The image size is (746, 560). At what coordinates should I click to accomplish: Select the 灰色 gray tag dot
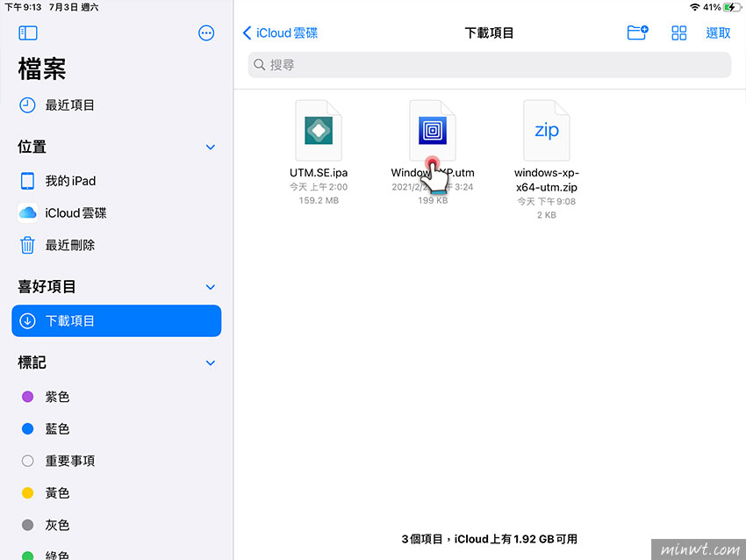[x=27, y=525]
